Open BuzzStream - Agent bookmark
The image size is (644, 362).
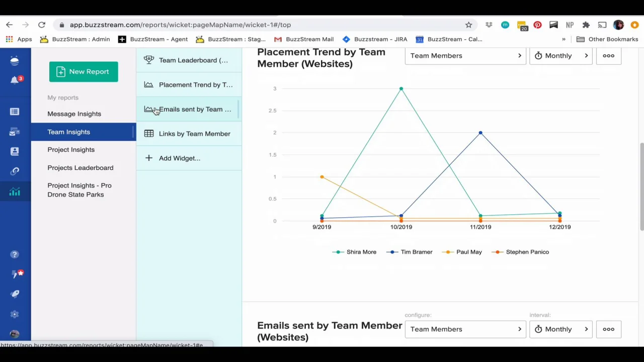(x=152, y=39)
